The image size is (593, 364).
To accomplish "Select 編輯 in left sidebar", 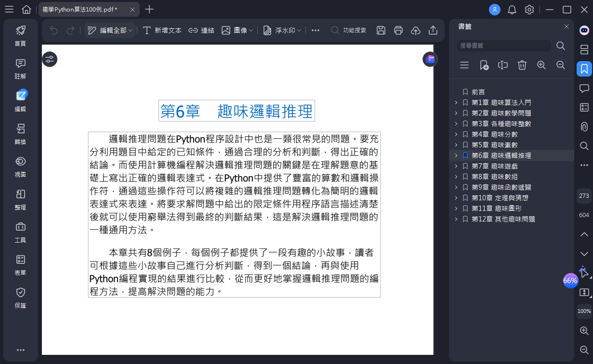I will 20,101.
